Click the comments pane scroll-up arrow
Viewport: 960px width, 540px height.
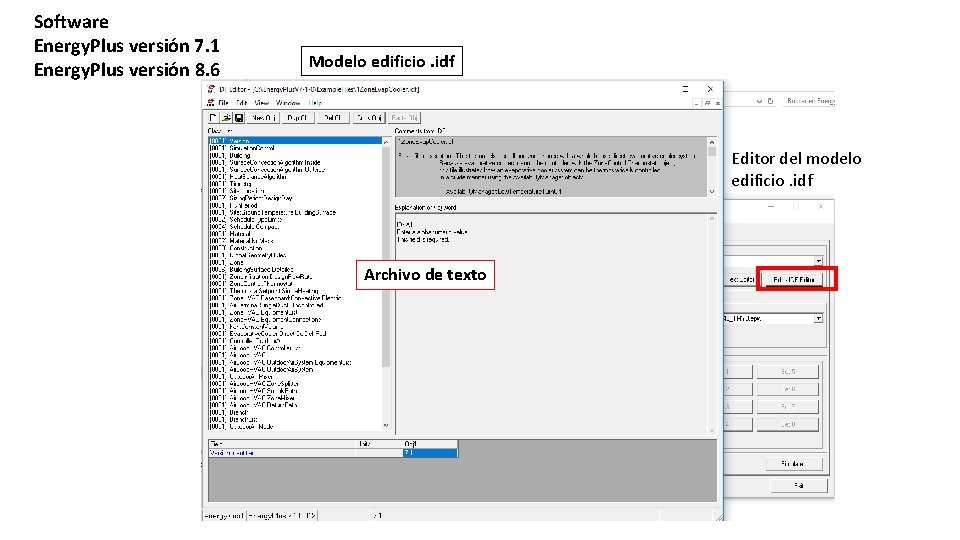click(711, 142)
